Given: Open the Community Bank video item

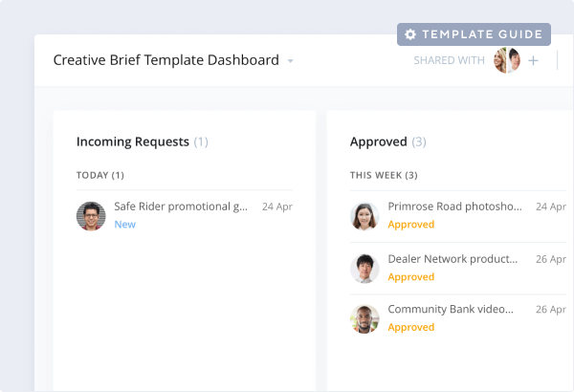Looking at the screenshot, I should [x=451, y=310].
